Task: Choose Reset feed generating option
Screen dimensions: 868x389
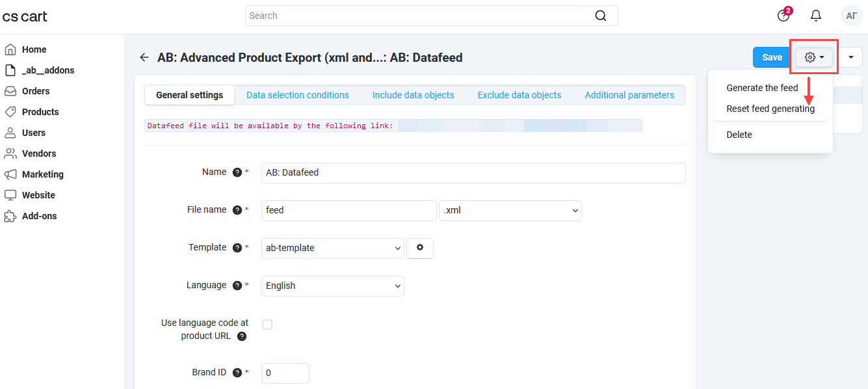Action: pyautogui.click(x=770, y=109)
